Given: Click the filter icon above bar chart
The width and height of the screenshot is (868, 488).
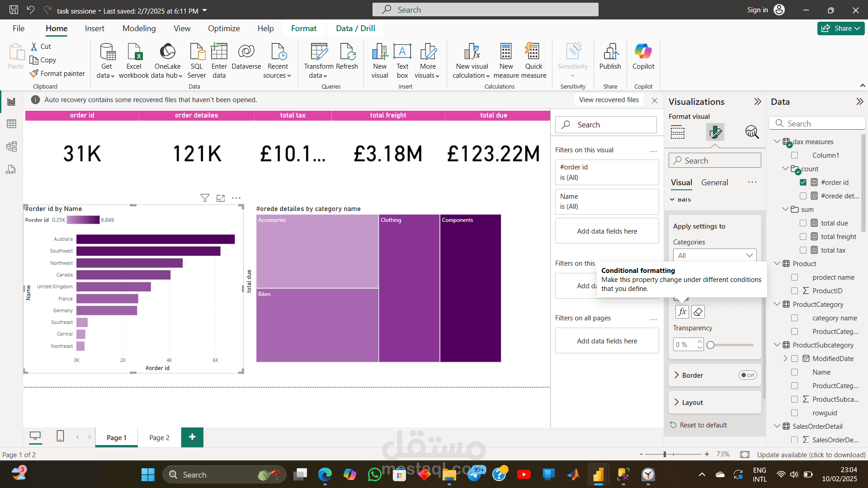Looking at the screenshot, I should coord(205,198).
